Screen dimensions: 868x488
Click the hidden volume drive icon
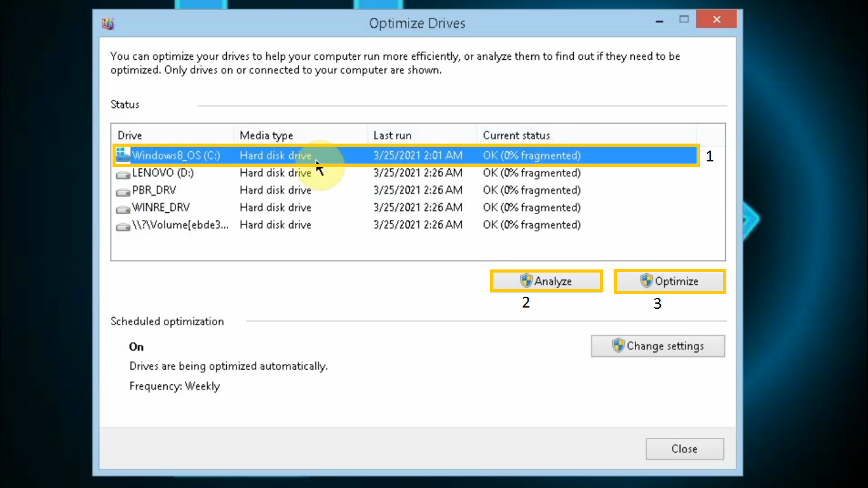(x=123, y=225)
